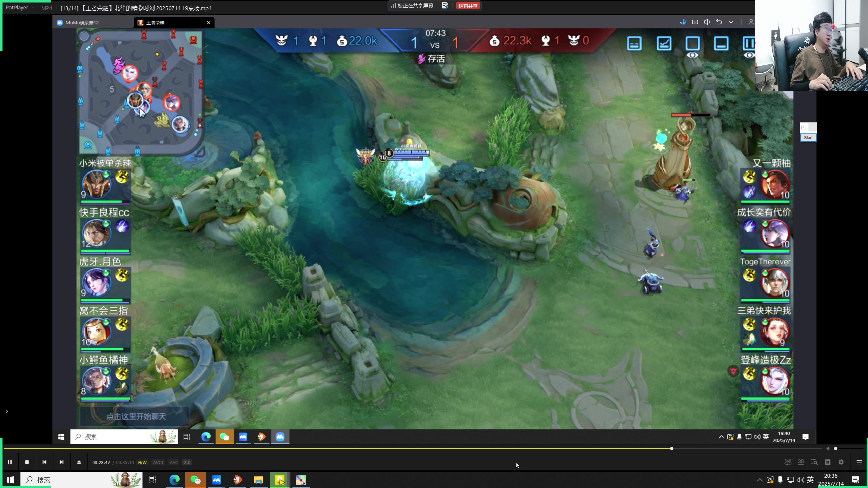Viewport: 868px width, 488px height.
Task: Click the AVC1 video codec label
Action: pyautogui.click(x=158, y=462)
